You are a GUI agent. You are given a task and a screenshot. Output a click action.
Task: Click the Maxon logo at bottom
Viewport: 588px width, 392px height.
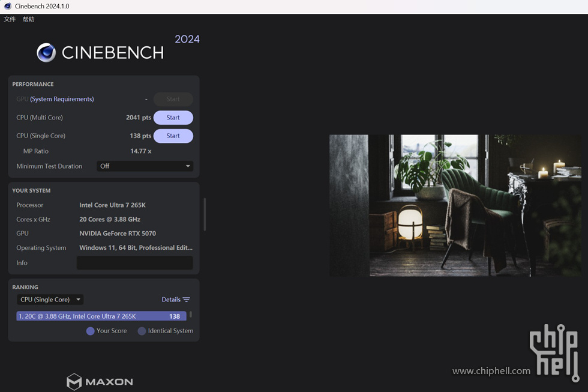[100, 382]
